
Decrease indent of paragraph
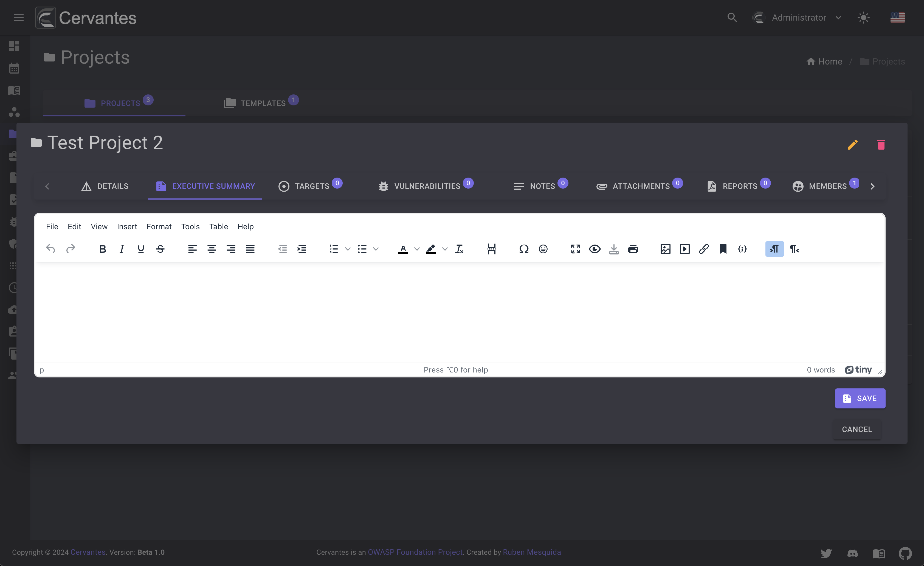point(282,249)
